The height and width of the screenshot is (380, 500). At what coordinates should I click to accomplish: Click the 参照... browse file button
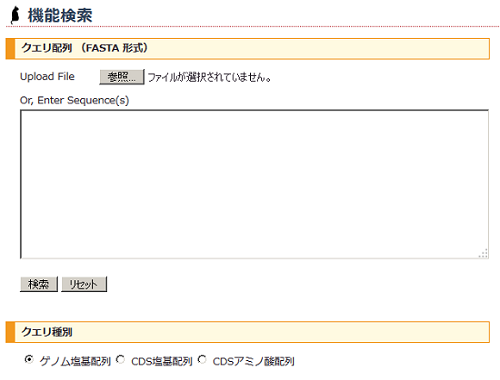(122, 77)
